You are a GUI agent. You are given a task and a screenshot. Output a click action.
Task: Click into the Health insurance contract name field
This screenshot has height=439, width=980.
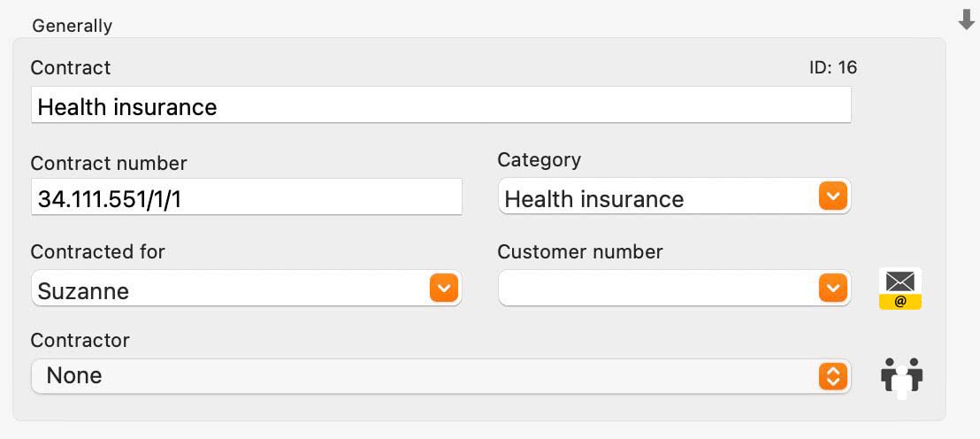coord(441,105)
